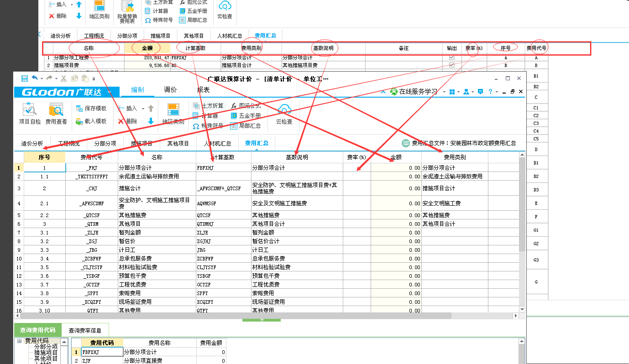Click 费用汇总文件 link text

tap(464, 143)
